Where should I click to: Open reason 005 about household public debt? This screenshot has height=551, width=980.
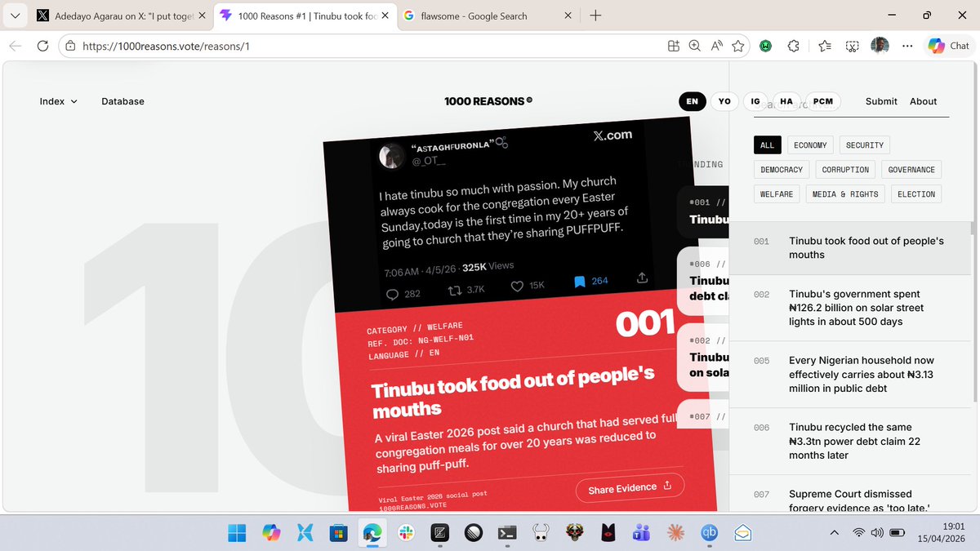click(849, 374)
